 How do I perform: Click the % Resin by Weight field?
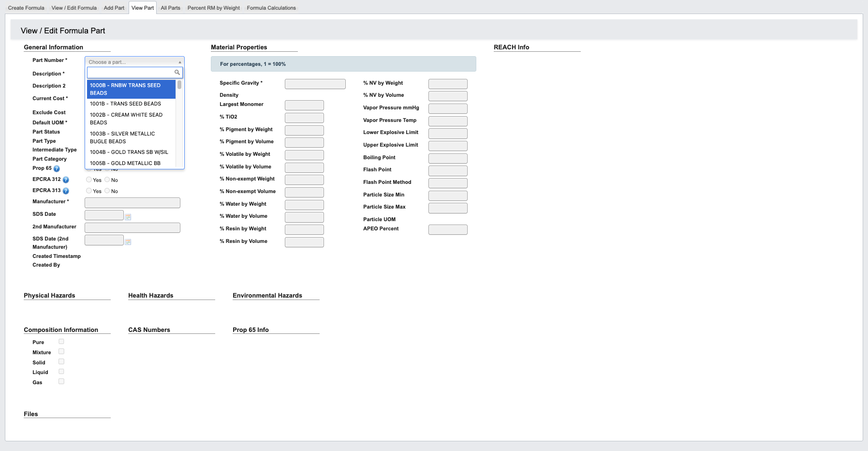pyautogui.click(x=304, y=230)
